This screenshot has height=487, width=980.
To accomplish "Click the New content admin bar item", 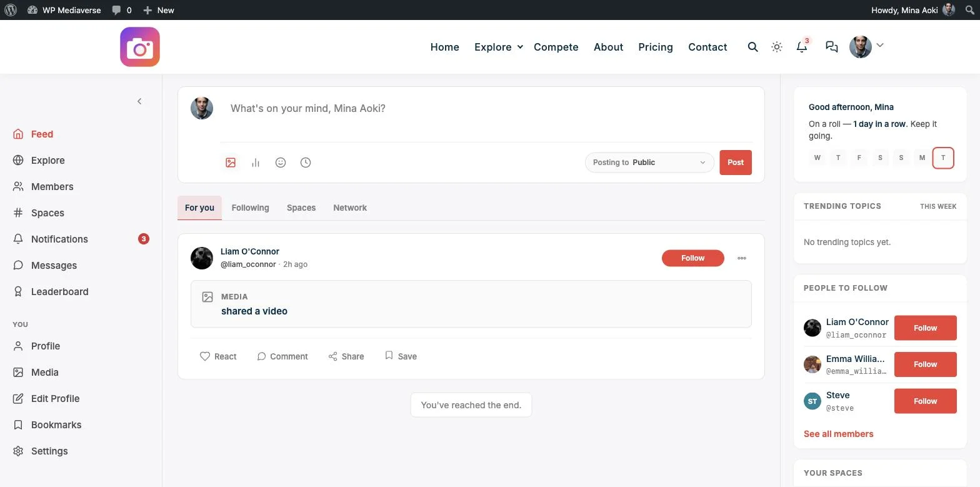I will 159,10.
